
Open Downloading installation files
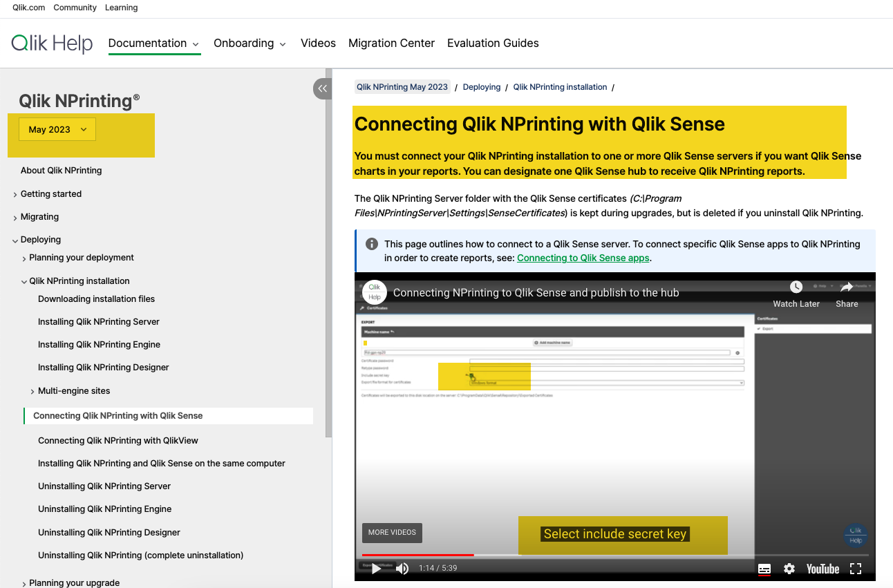[97, 299]
